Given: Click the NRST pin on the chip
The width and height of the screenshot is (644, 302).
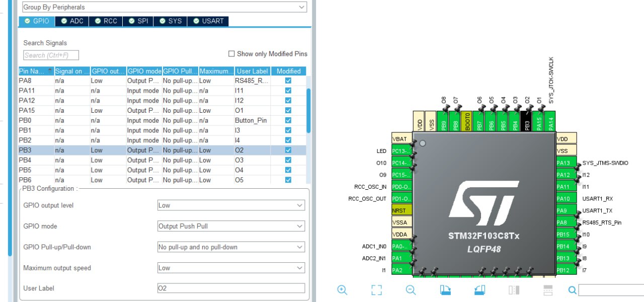Looking at the screenshot, I should click(401, 210).
